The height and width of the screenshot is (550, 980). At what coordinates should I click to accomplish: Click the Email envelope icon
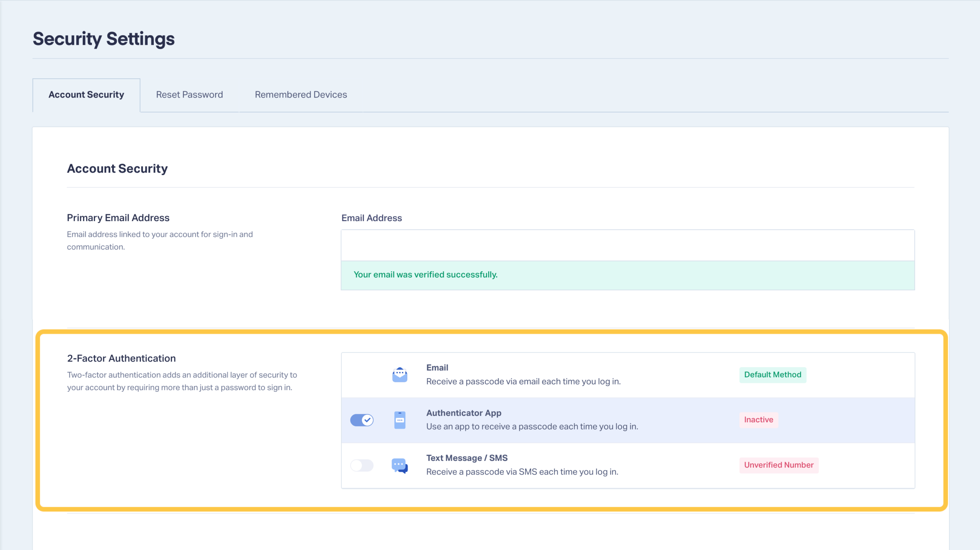click(400, 374)
